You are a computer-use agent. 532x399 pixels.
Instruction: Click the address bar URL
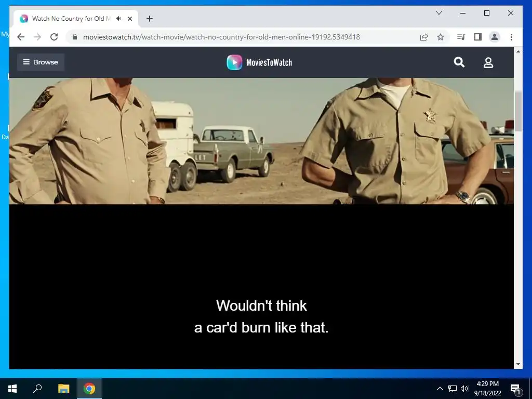pyautogui.click(x=221, y=37)
